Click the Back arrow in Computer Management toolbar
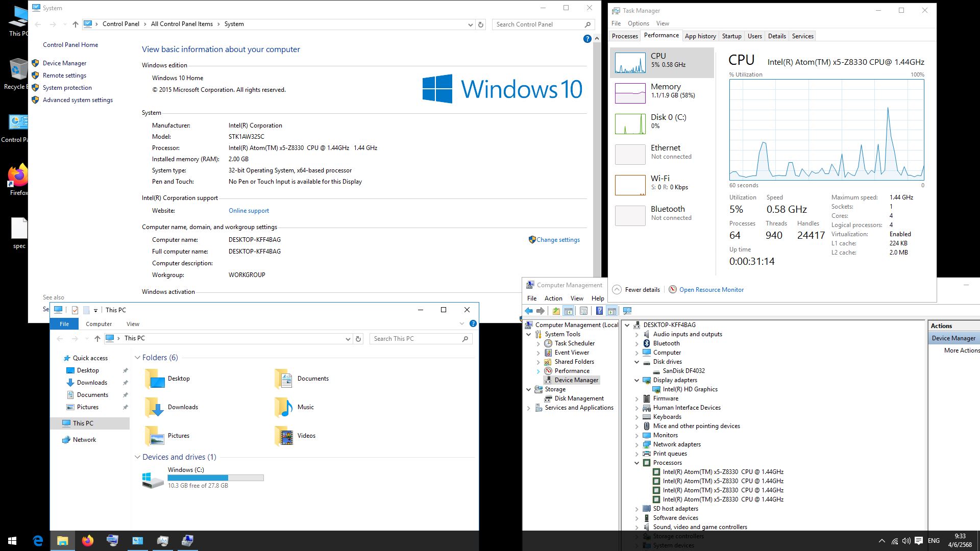The image size is (980, 551). pyautogui.click(x=529, y=311)
